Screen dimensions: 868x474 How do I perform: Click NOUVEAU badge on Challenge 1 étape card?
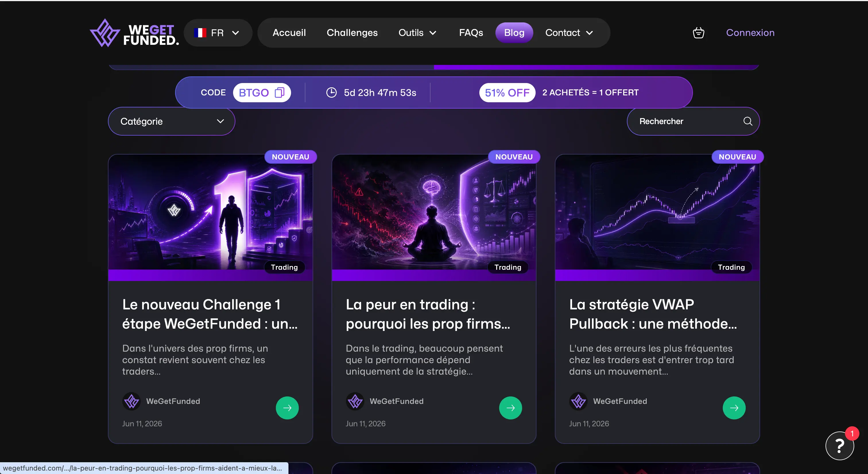tap(290, 157)
